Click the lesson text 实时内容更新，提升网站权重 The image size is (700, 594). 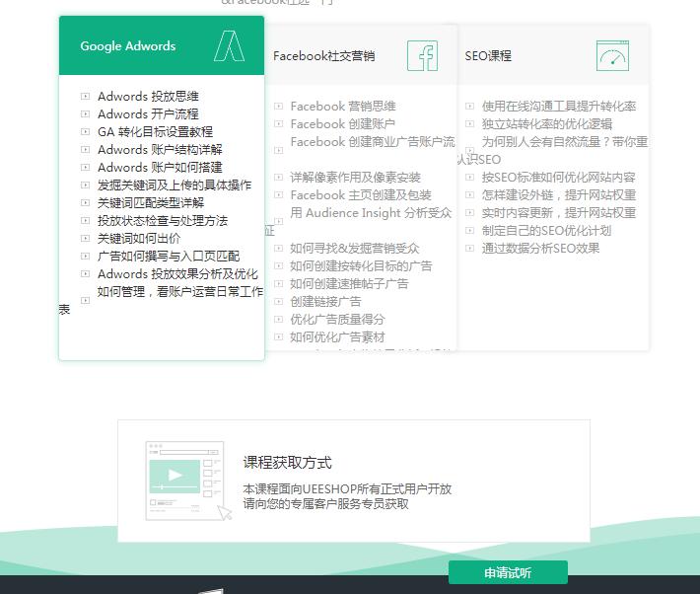click(558, 213)
